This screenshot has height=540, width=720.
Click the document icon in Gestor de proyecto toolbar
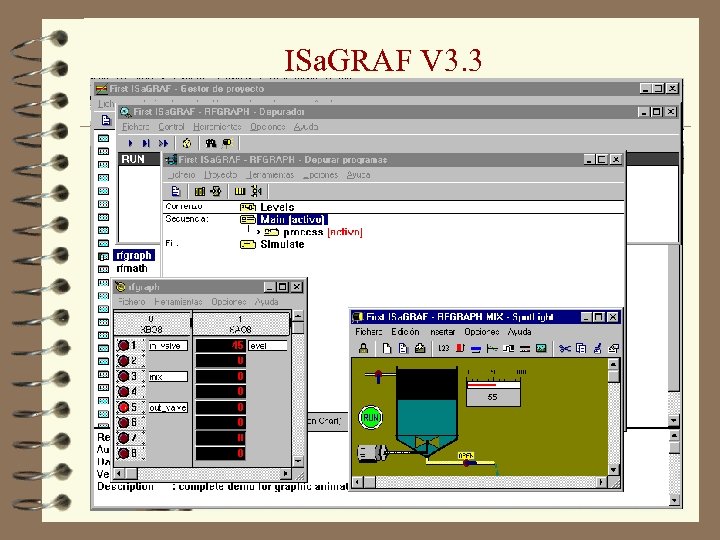click(106, 120)
